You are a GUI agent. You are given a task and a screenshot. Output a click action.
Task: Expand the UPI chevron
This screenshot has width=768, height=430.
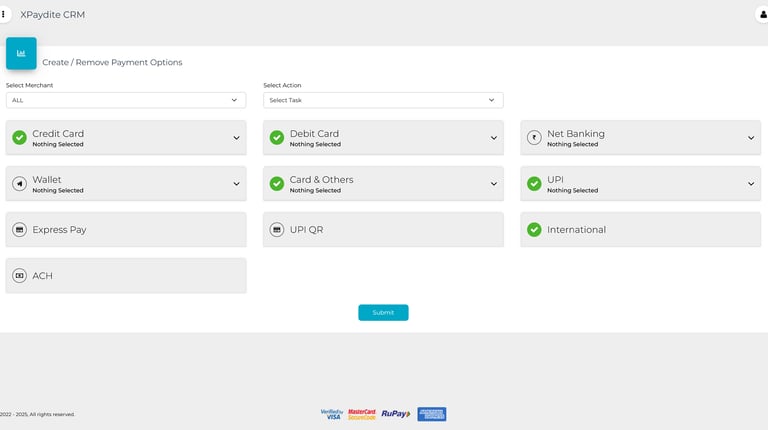[751, 184]
